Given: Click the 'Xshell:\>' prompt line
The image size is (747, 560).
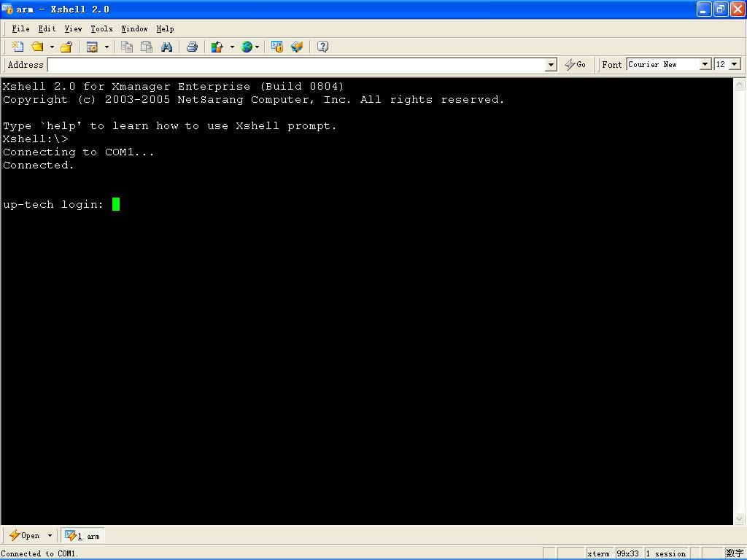Looking at the screenshot, I should (35, 139).
